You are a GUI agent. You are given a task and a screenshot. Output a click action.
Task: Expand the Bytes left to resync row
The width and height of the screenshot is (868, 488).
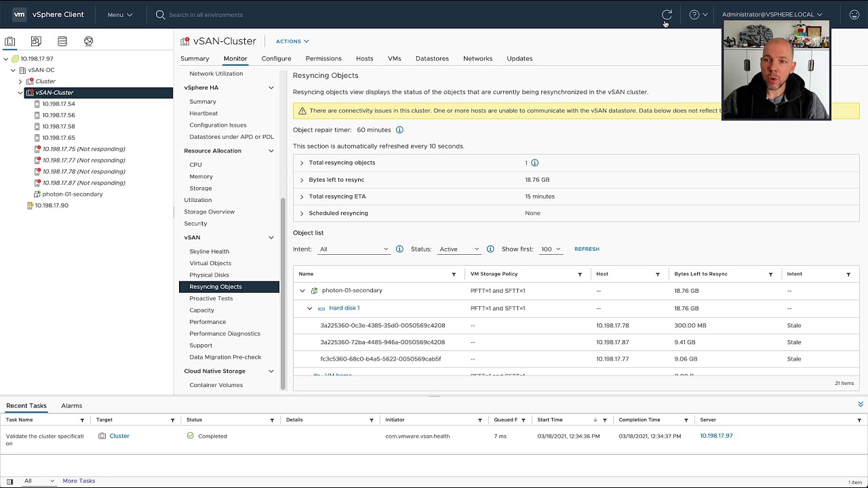[302, 180]
